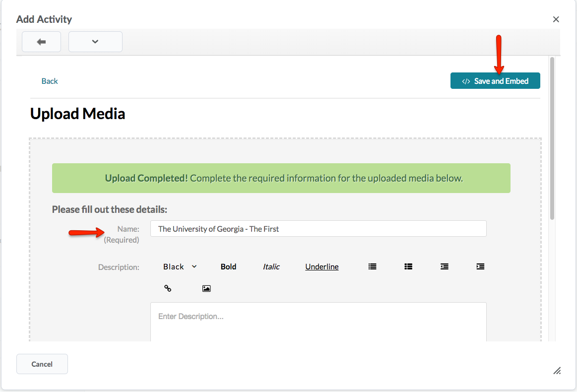Screen dimensions: 577x392
Task: Insert a hyperlink with the chain icon
Action: (168, 288)
